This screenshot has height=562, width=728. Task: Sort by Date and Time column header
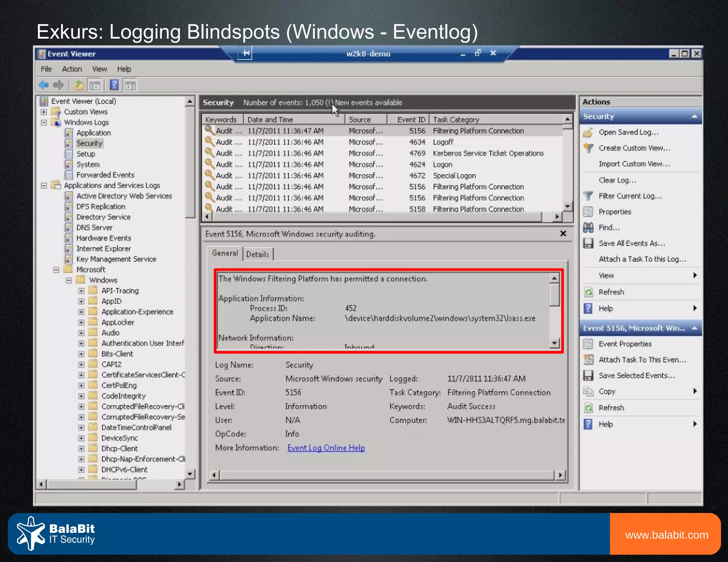click(x=294, y=119)
